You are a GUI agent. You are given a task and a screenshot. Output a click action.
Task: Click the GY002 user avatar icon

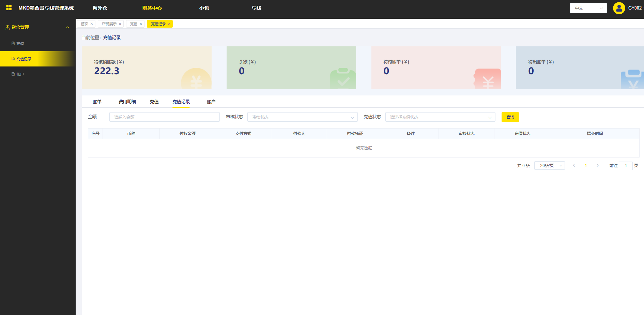tap(619, 8)
